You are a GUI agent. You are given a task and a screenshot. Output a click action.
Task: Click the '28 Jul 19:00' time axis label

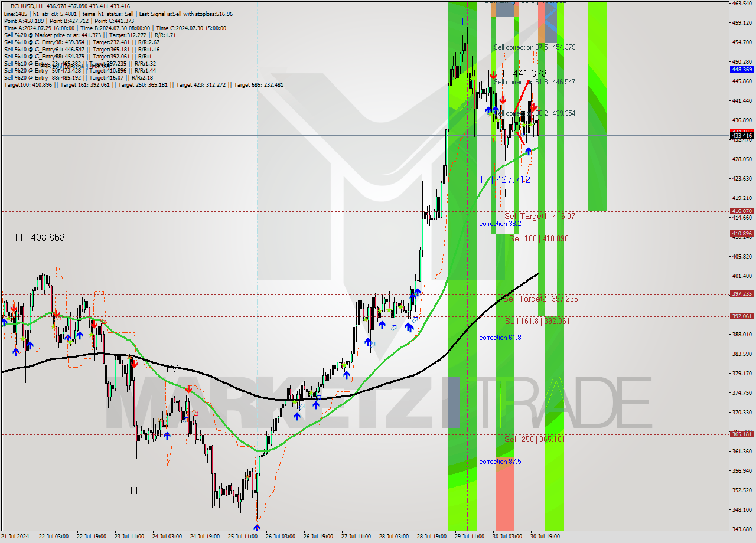(431, 537)
